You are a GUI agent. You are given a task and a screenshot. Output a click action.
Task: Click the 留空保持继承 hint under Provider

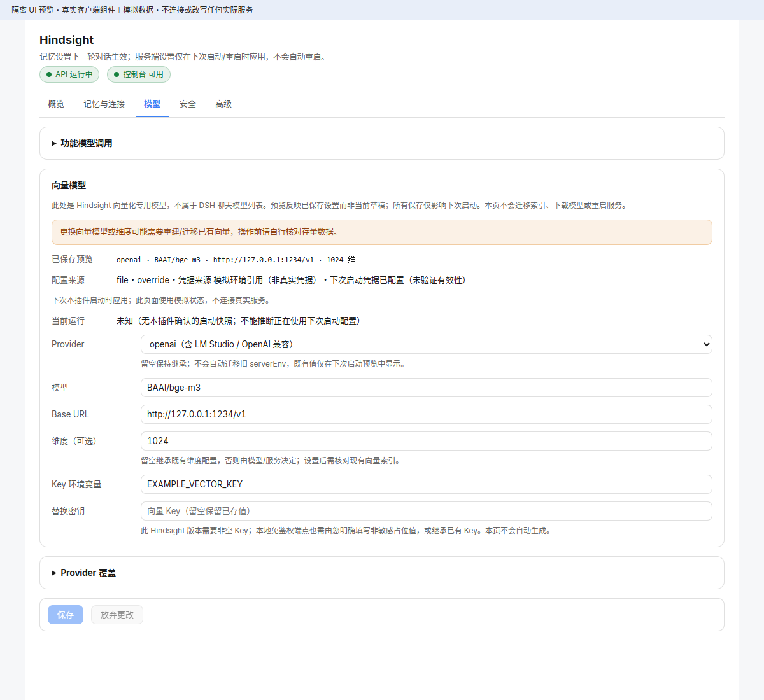pos(273,364)
